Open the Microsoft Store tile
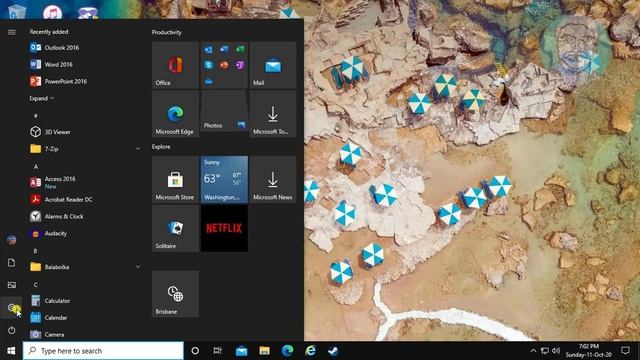Screen dimensions: 640x360 pos(175,180)
